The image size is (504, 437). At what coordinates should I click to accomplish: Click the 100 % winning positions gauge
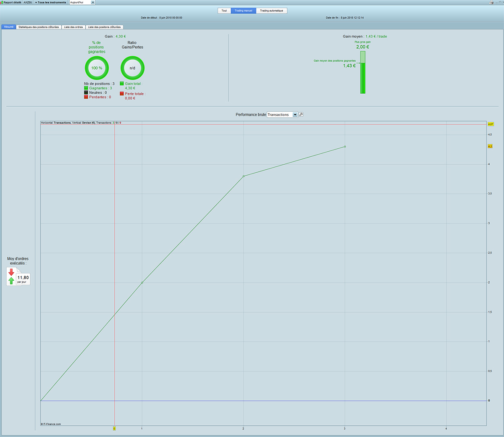pyautogui.click(x=97, y=68)
